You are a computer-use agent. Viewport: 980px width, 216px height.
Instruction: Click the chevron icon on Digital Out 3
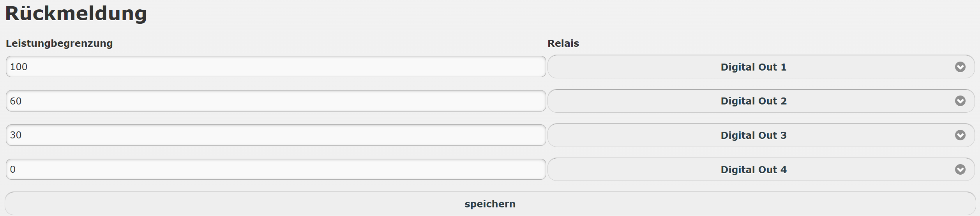click(960, 135)
